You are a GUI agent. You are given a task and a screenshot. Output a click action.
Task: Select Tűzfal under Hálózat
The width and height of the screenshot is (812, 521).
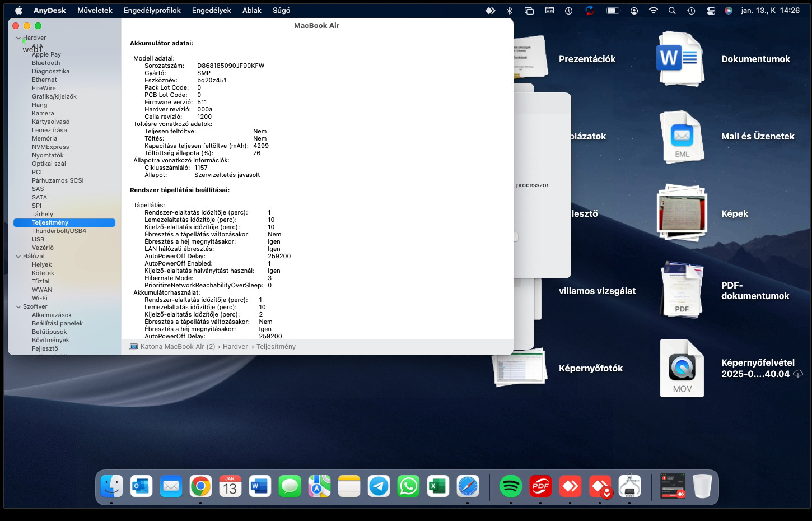click(41, 282)
